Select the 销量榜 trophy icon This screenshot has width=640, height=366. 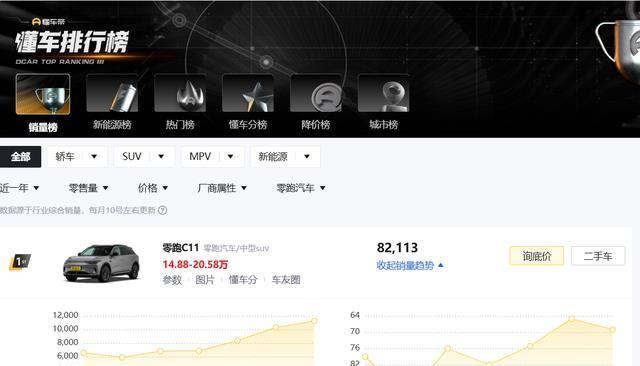pos(43,94)
